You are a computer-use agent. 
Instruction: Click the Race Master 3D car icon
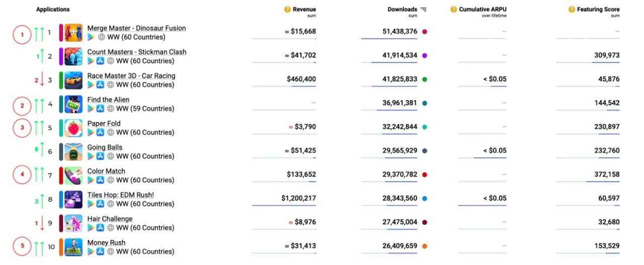73,80
